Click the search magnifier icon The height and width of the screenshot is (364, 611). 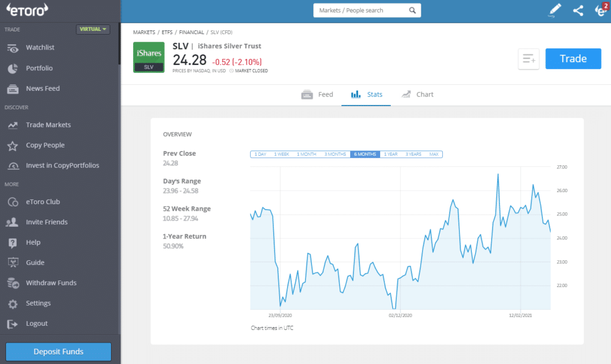click(412, 11)
